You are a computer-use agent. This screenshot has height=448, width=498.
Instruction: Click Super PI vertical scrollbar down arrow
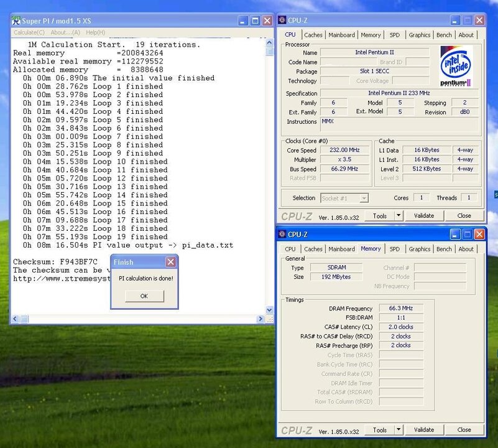pyautogui.click(x=269, y=309)
